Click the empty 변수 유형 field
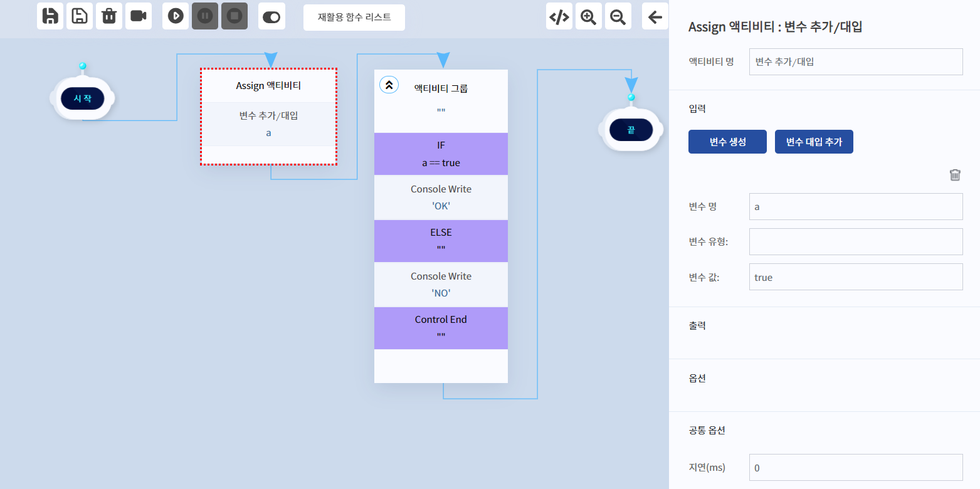The height and width of the screenshot is (489, 980). pyautogui.click(x=856, y=241)
